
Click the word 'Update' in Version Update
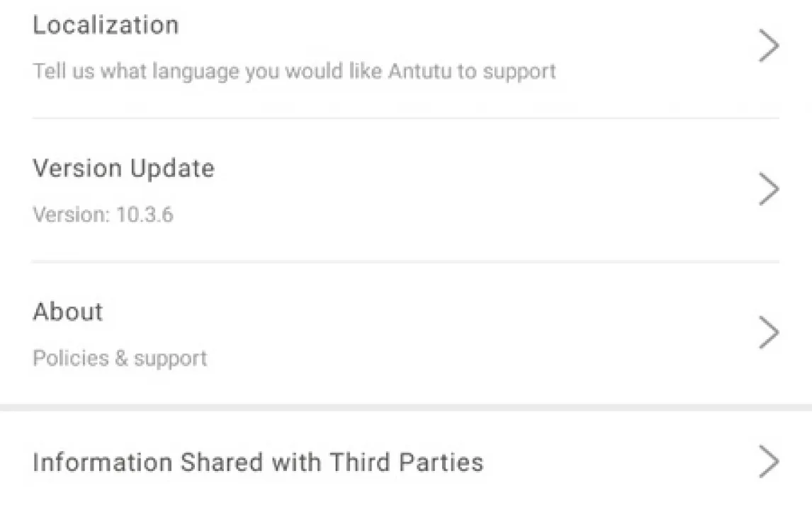coord(172,169)
